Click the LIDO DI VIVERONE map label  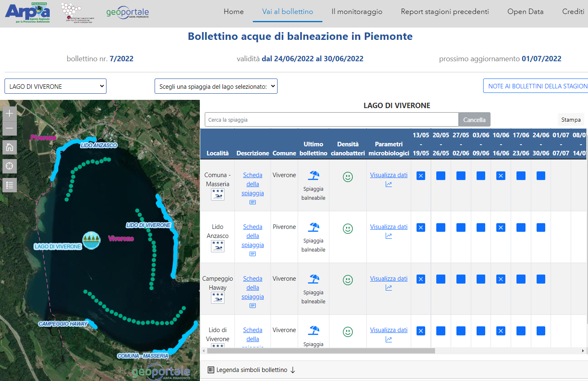[148, 225]
